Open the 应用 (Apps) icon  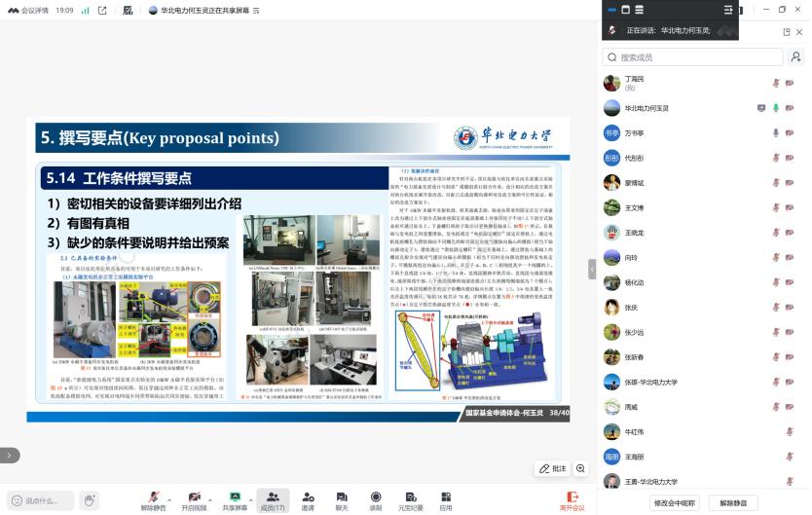(x=445, y=499)
